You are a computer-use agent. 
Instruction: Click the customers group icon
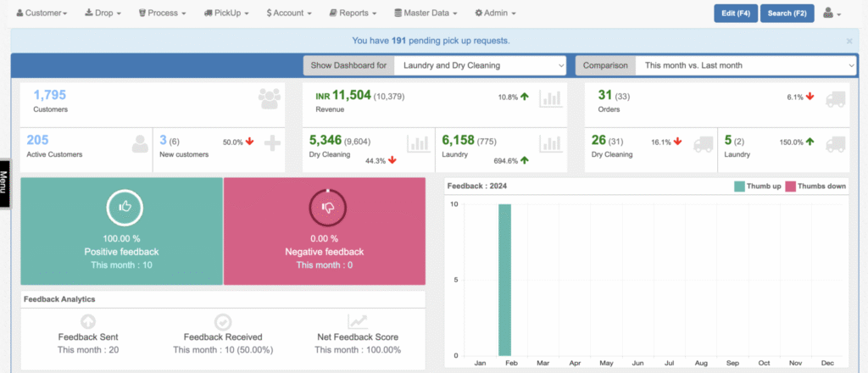(x=270, y=99)
